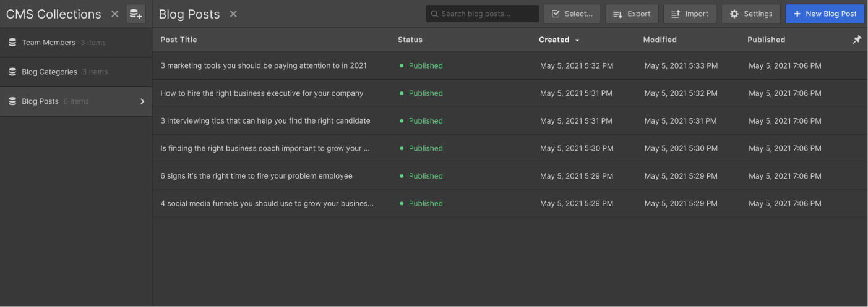Close the Blog Posts panel
Image resolution: width=868 pixels, height=307 pixels.
233,14
